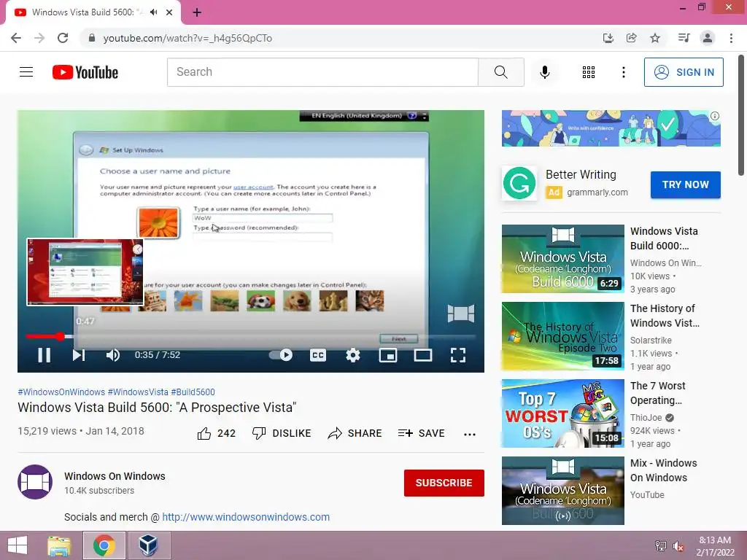Click the muted volume tray icon

click(678, 546)
